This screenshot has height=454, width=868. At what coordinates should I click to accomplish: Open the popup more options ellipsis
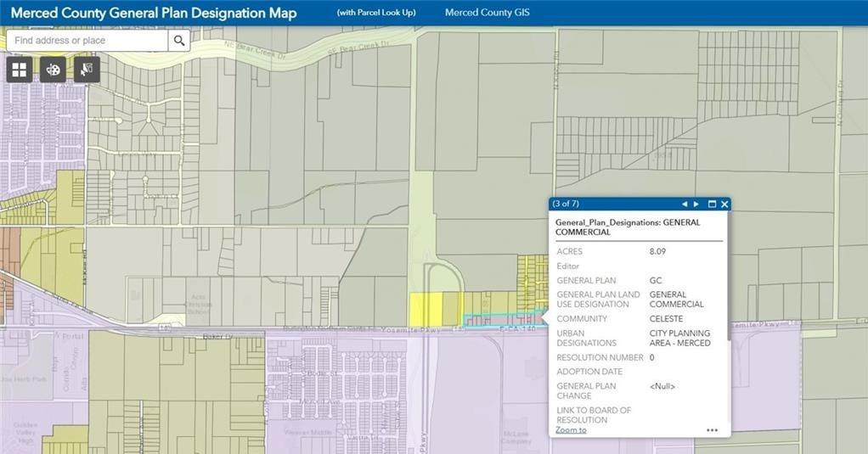click(712, 429)
